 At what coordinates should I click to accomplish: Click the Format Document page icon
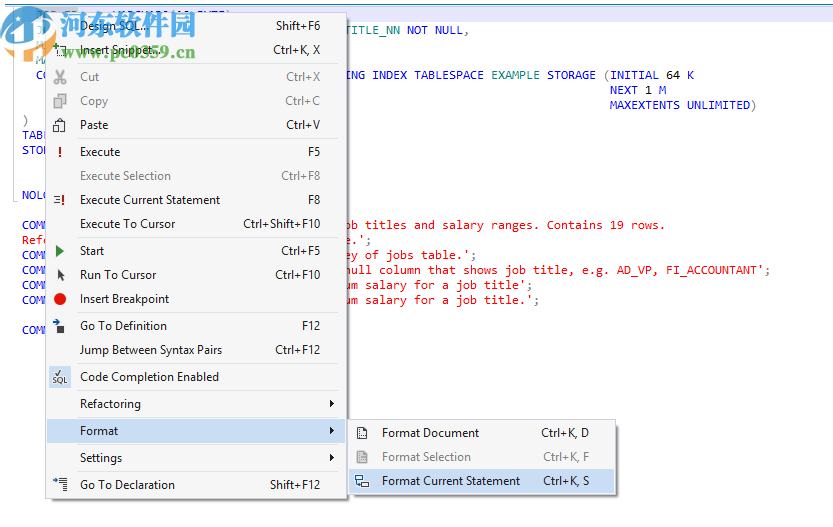(x=362, y=433)
